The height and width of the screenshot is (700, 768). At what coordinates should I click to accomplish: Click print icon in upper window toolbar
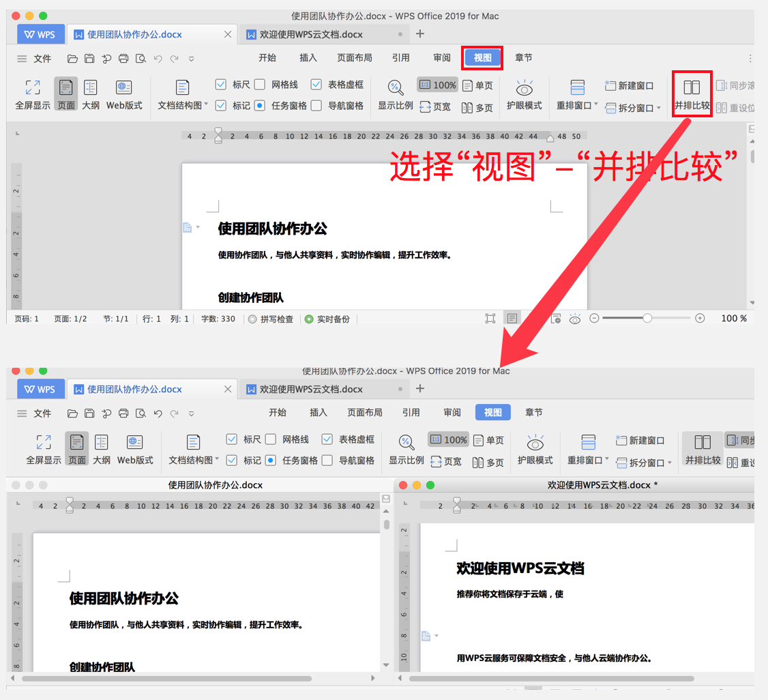point(123,59)
